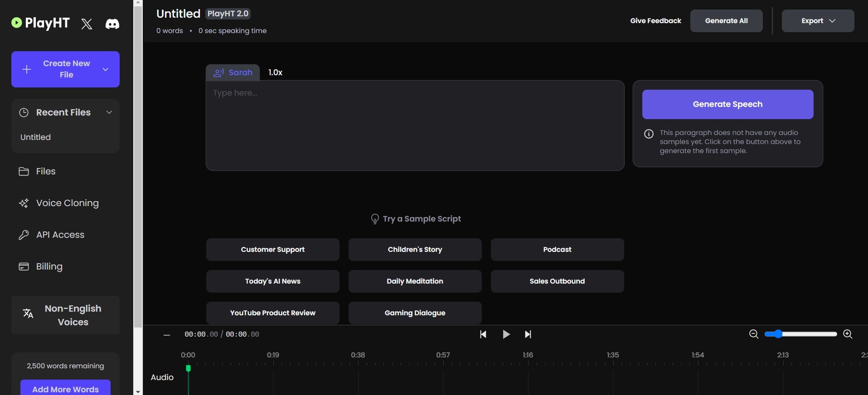868x395 pixels.
Task: Go to API Access page
Action: coord(60,235)
